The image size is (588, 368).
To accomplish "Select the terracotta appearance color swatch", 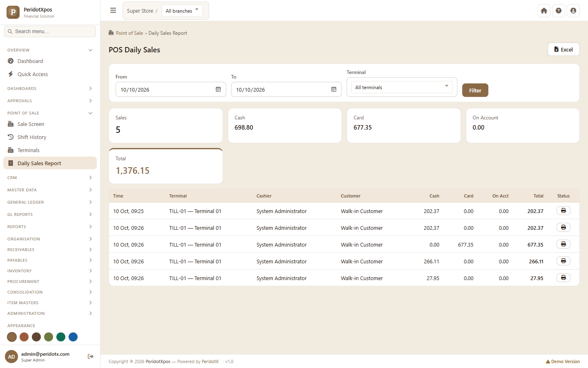I will [x=24, y=337].
